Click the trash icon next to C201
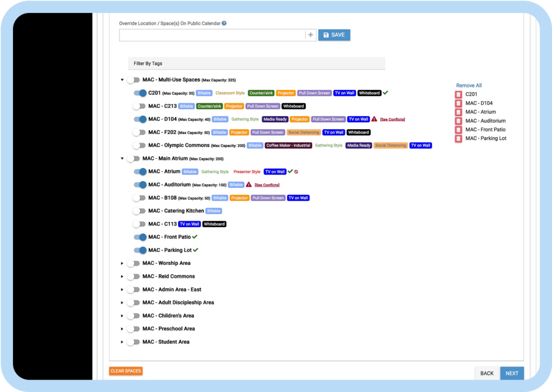 click(x=458, y=94)
